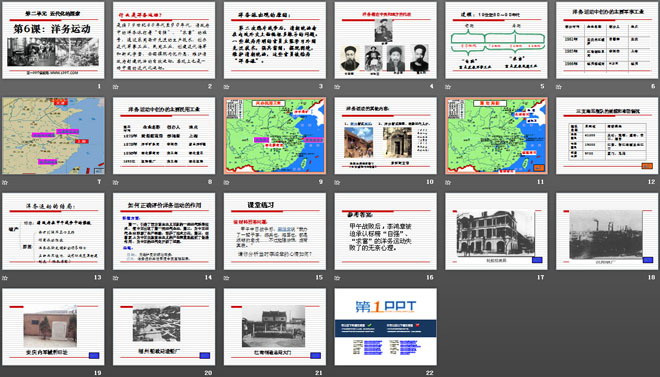The image size is (660, 377).
Task: Click the animation star icon below slide 9
Action: tap(226, 183)
